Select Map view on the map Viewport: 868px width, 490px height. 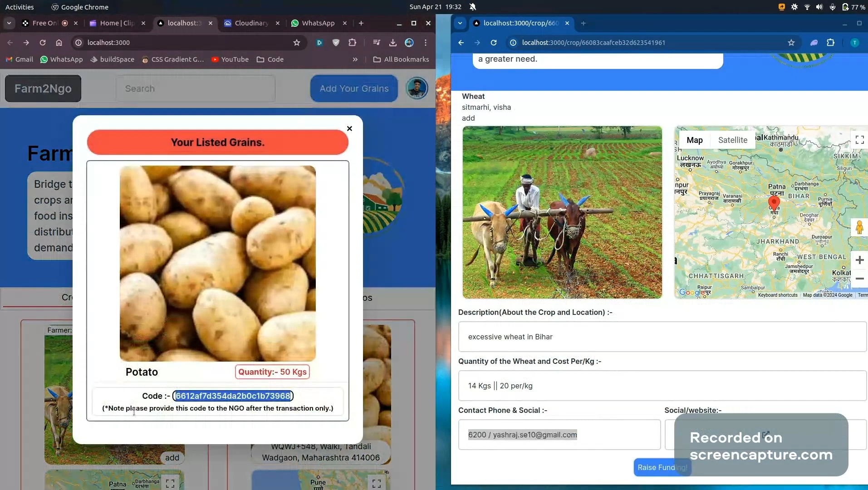(695, 140)
